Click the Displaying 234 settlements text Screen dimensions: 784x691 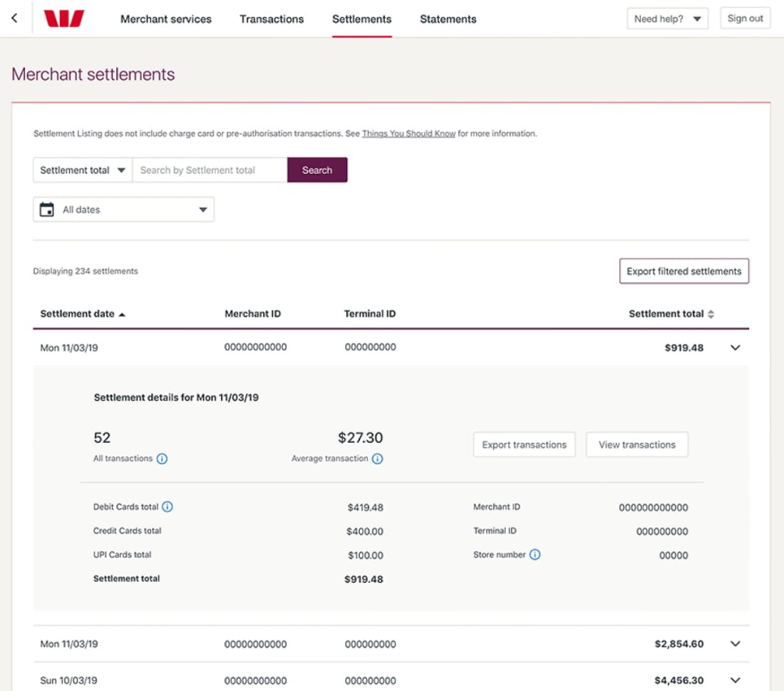tap(86, 271)
